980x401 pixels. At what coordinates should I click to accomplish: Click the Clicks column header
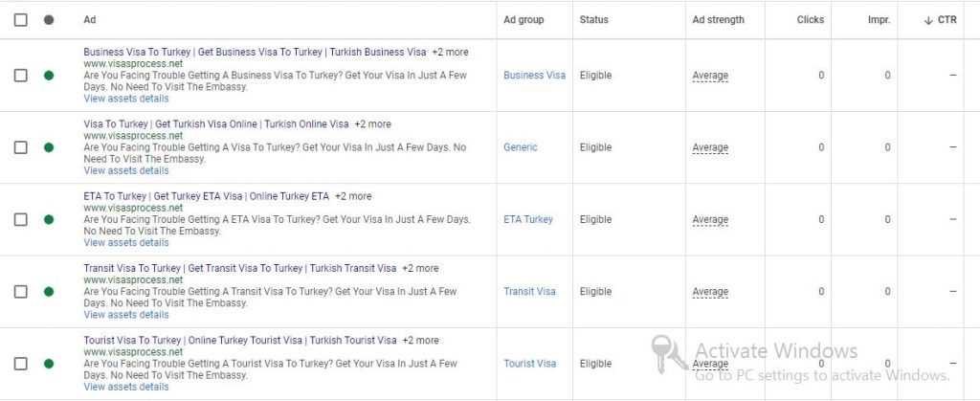pos(810,20)
